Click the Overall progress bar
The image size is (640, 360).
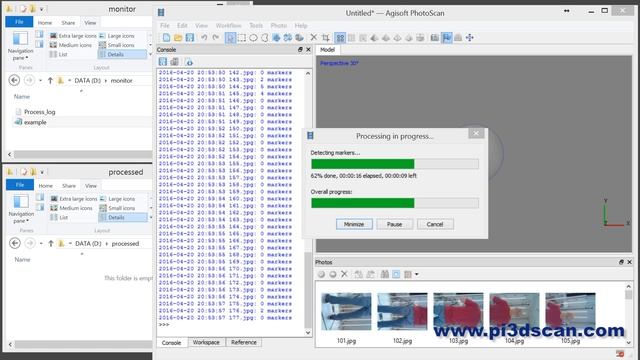click(395, 203)
